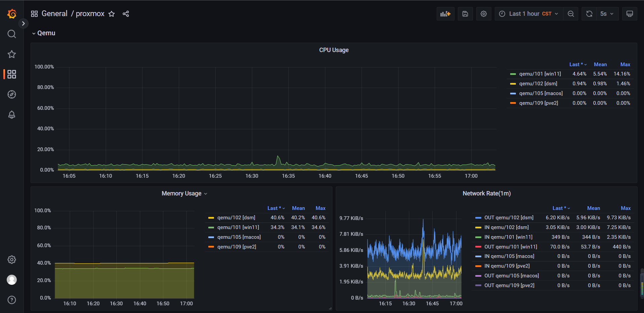This screenshot has width=644, height=313.
Task: Sort CPU Usage legend by Mean
Action: (x=600, y=64)
